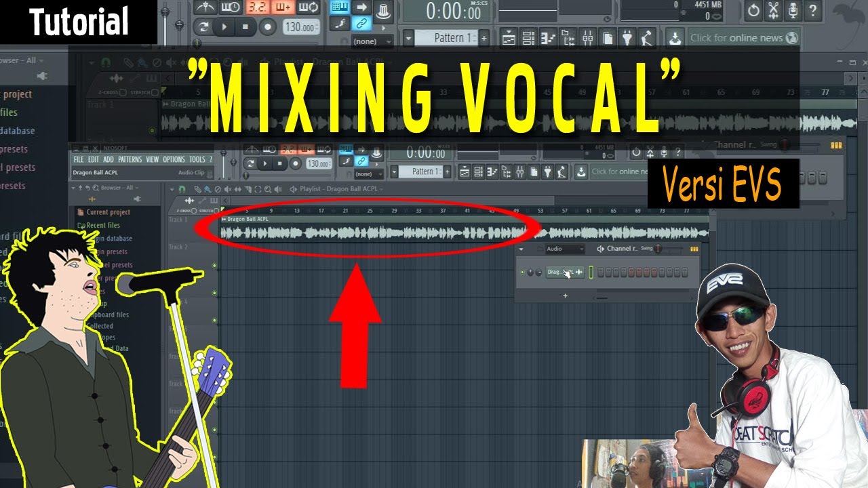Image resolution: width=868 pixels, height=488 pixels.
Task: Switch pattern/song mode in background transport
Action: point(202,27)
